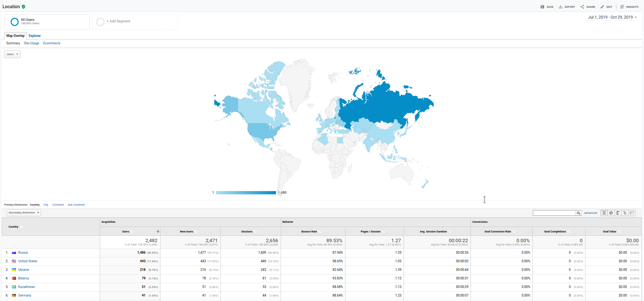
Task: Click the total users value 2,482
Action: (x=151, y=241)
